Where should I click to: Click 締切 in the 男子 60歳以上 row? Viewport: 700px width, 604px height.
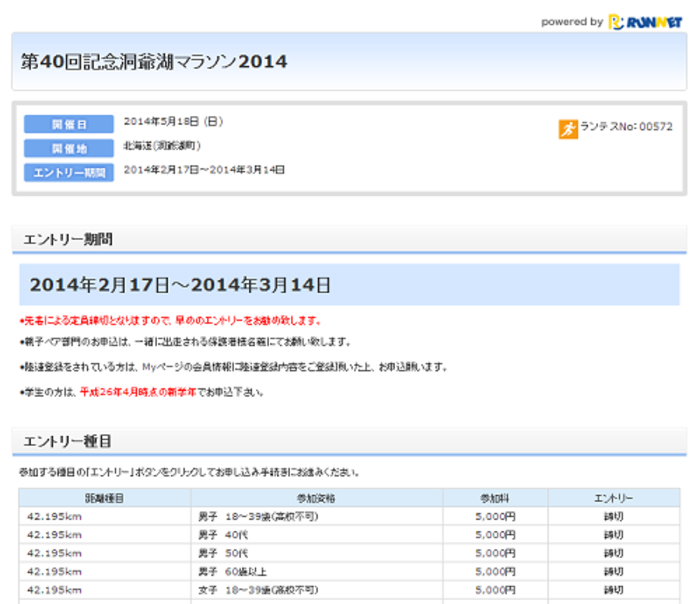tap(613, 571)
